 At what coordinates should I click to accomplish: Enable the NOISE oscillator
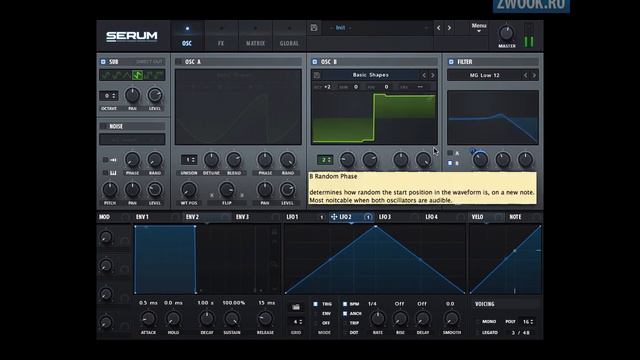103,127
